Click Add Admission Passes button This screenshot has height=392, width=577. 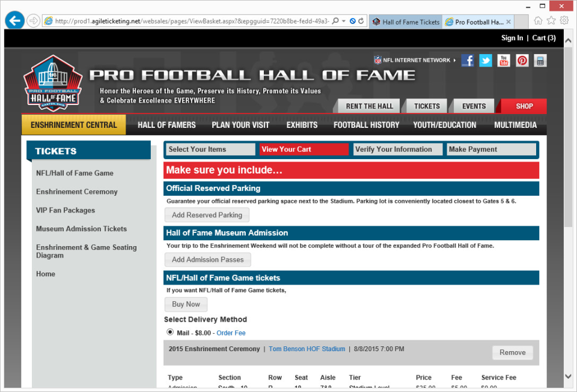pyautogui.click(x=207, y=260)
